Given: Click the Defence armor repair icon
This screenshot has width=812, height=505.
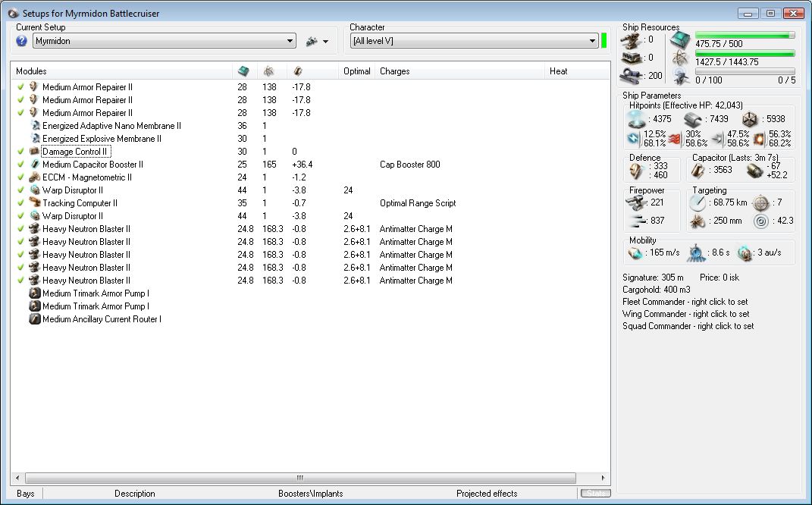Looking at the screenshot, I should pyautogui.click(x=636, y=171).
